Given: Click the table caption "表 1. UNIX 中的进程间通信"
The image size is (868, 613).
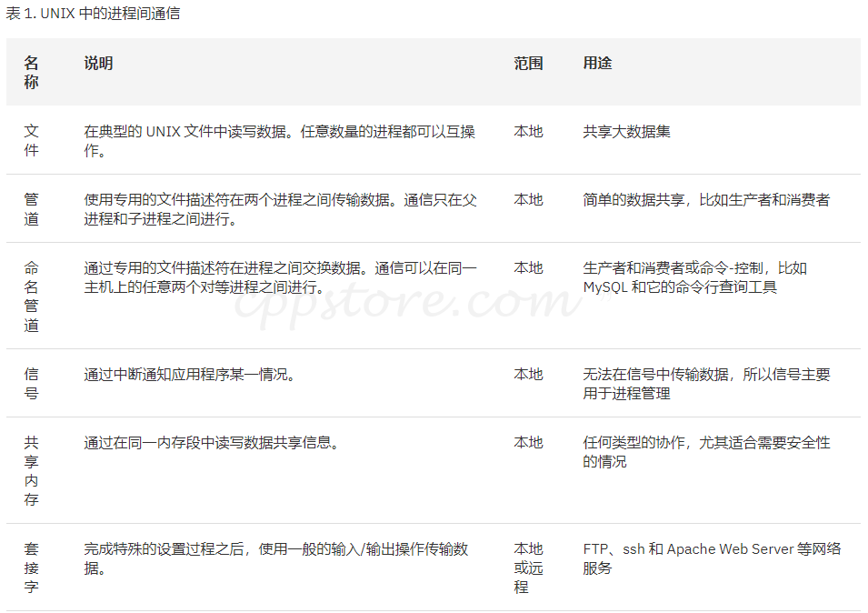Looking at the screenshot, I should coord(93,14).
